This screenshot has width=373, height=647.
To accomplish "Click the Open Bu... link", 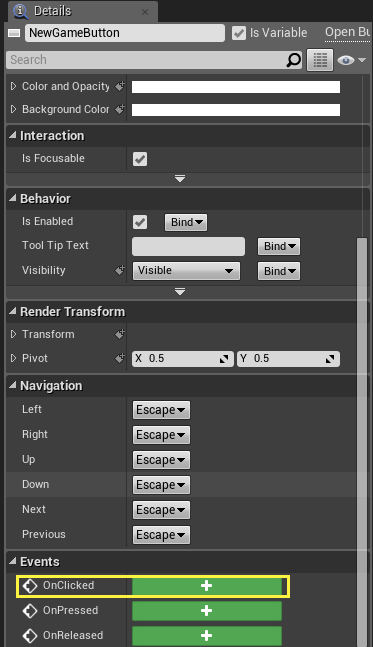I will (x=347, y=33).
